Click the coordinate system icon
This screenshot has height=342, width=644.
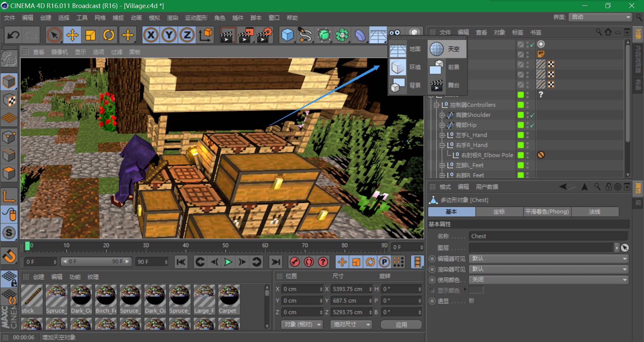[x=206, y=35]
